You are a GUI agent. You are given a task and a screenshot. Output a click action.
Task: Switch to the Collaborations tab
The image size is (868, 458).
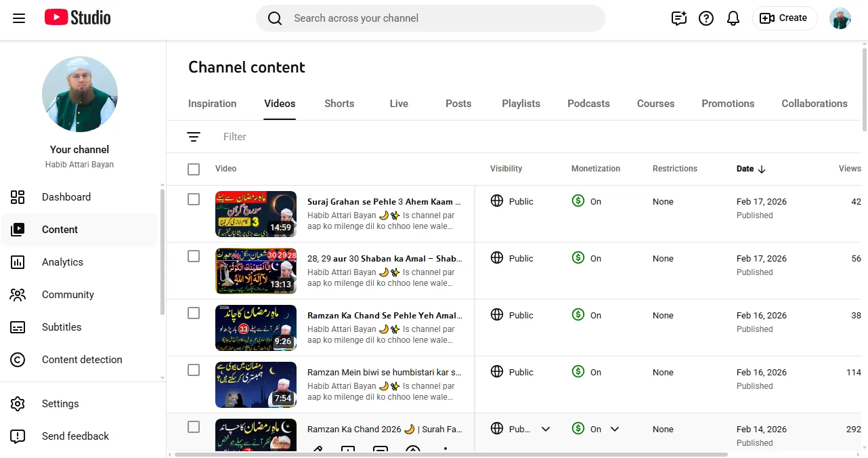click(815, 104)
